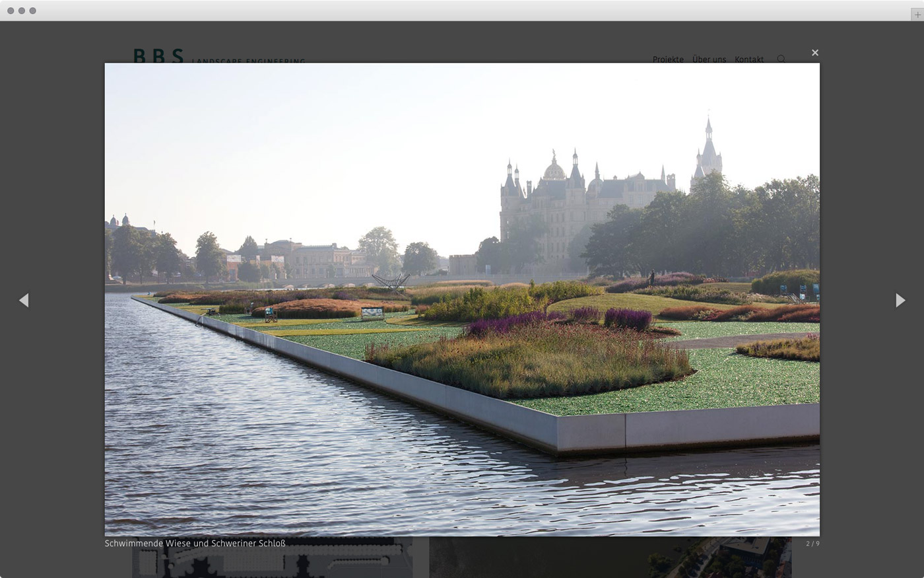Open search via the magnifier icon
Viewport: 924px width, 578px height.
pyautogui.click(x=781, y=59)
